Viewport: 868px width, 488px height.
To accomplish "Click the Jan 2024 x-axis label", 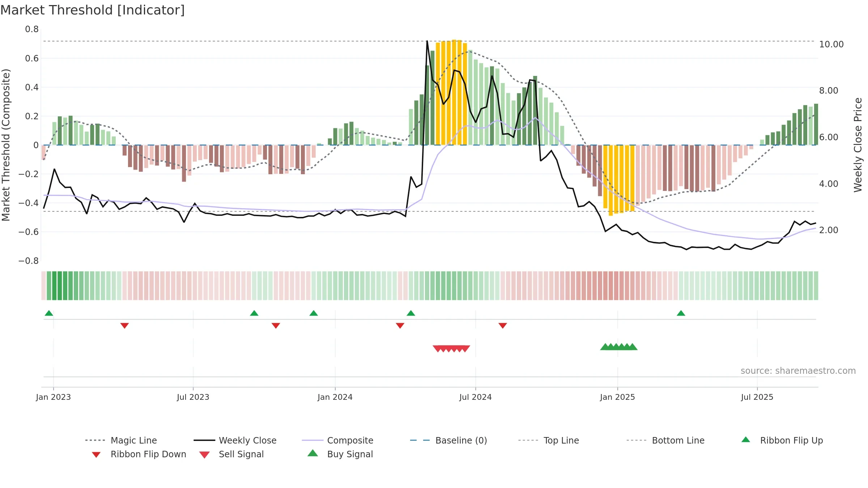I will coord(335,397).
